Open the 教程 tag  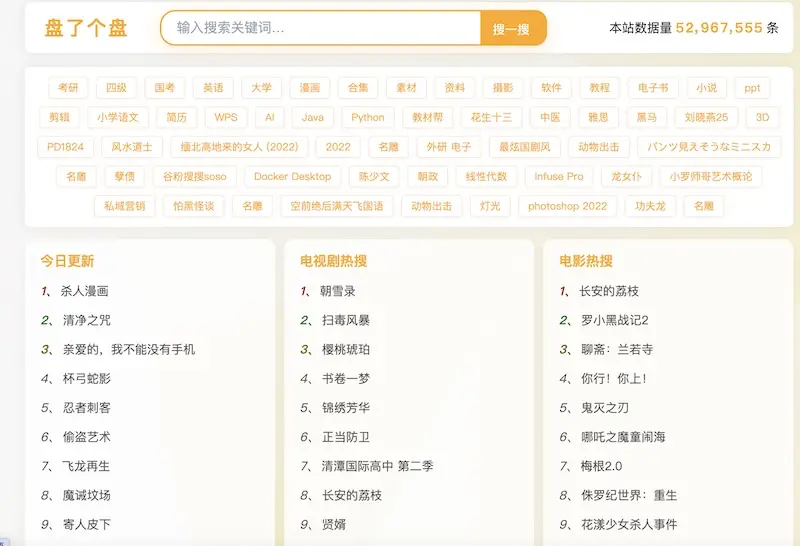[x=600, y=88]
